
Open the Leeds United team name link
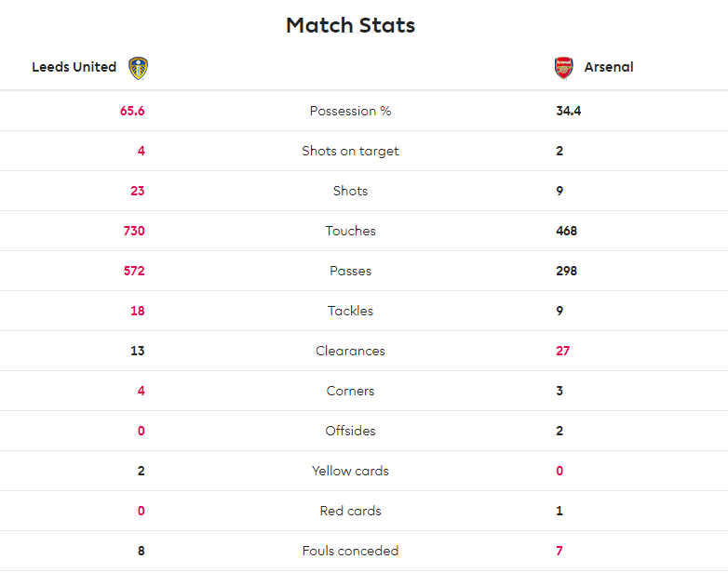(74, 67)
